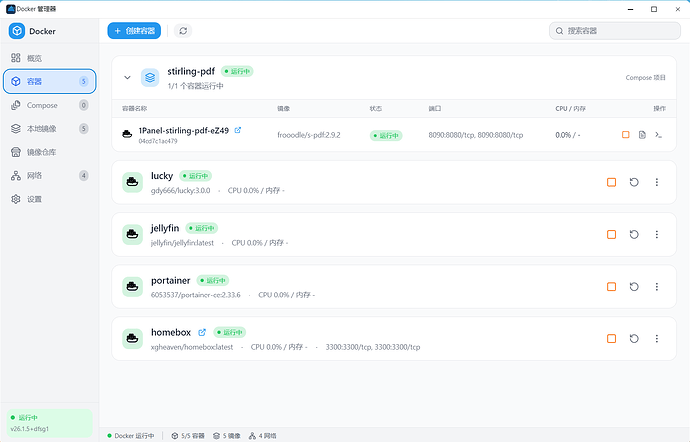
Task: Click the 状态 column header
Action: click(375, 108)
